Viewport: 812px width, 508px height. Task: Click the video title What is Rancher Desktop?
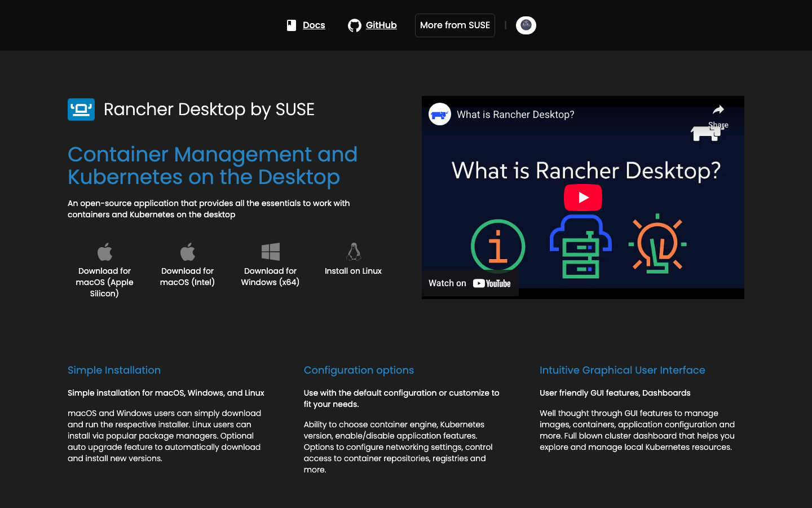(x=516, y=114)
